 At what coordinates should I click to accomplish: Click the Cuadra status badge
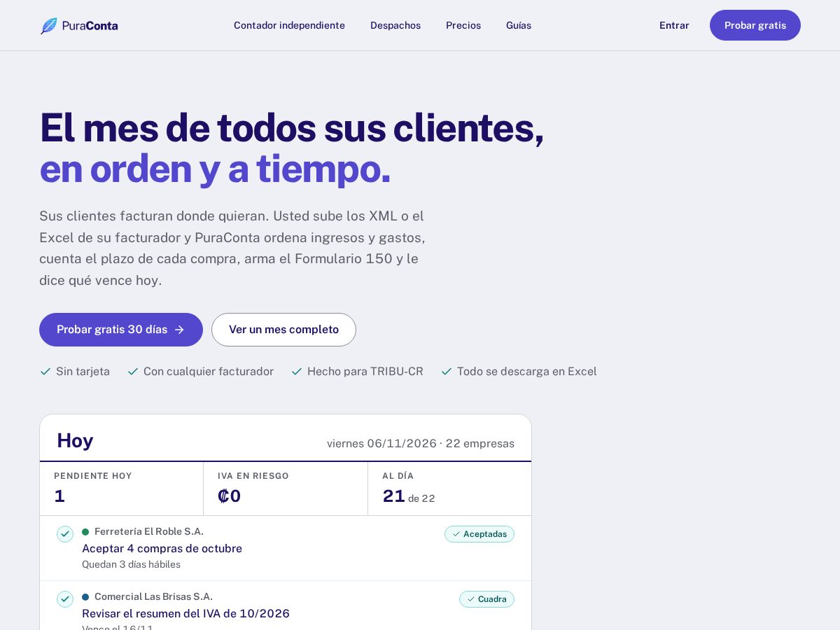point(486,599)
